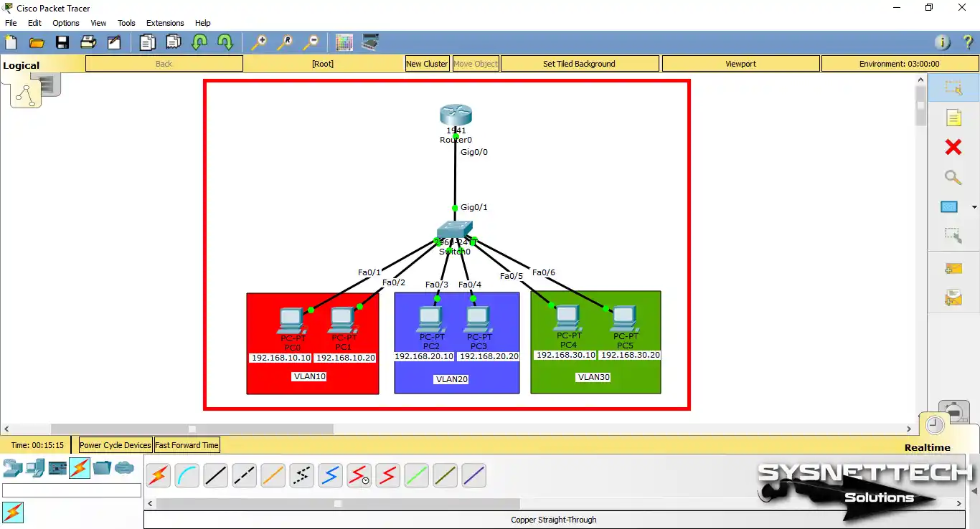The image size is (980, 529).
Task: Add a Simple PDU envelope
Action: 953,270
